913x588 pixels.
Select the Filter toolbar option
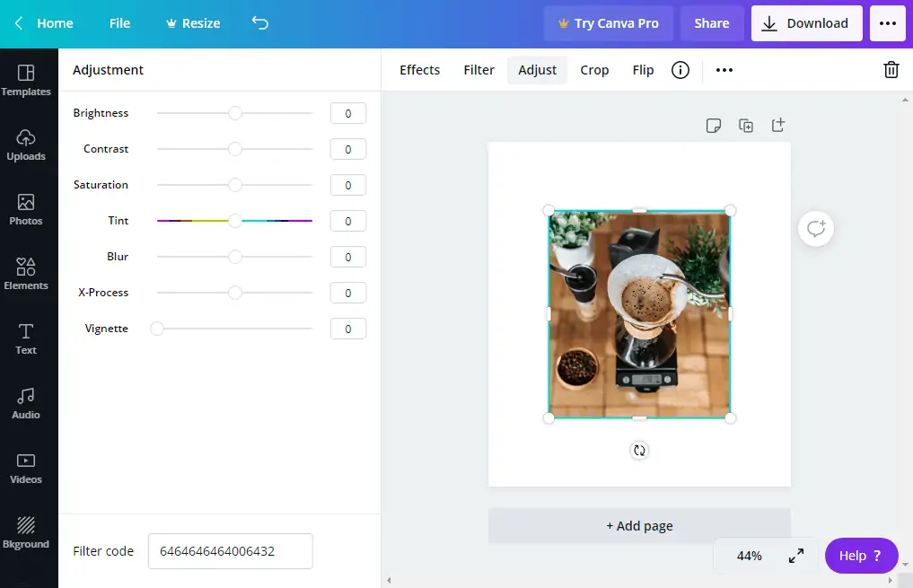coord(478,70)
